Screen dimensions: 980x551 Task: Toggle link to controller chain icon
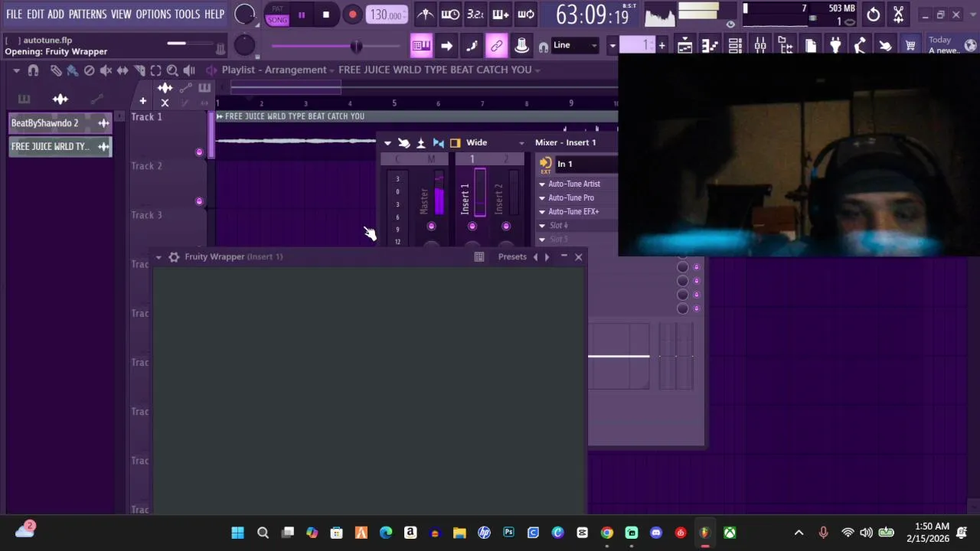tap(497, 46)
